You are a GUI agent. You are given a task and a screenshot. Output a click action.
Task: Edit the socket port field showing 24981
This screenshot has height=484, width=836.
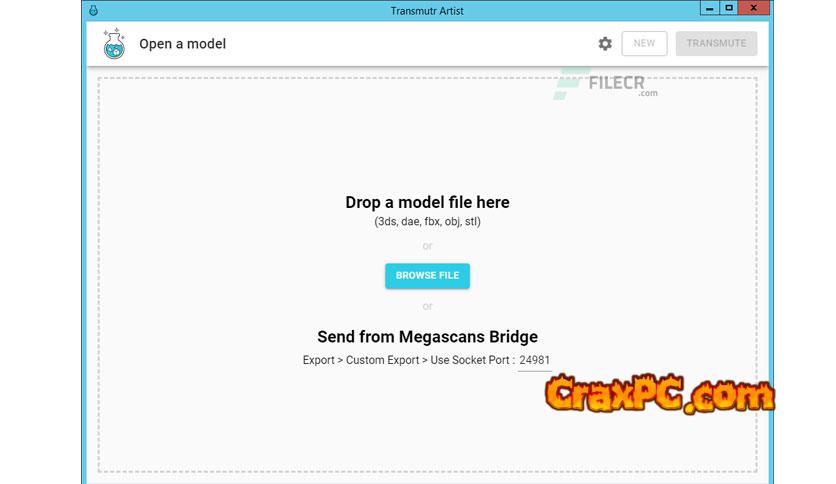pyautogui.click(x=534, y=361)
